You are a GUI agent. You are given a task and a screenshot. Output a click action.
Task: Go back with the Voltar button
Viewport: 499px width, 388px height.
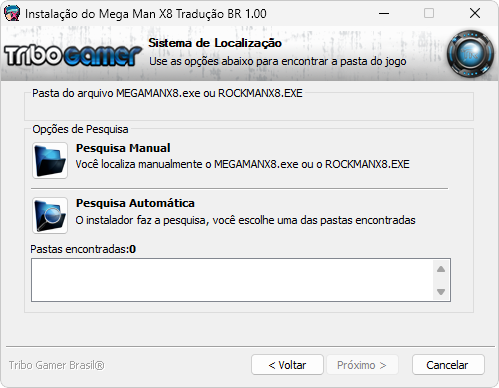[287, 365]
